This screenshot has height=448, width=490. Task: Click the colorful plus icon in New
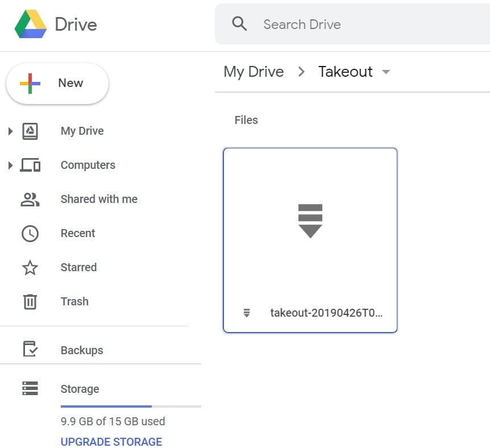click(30, 84)
